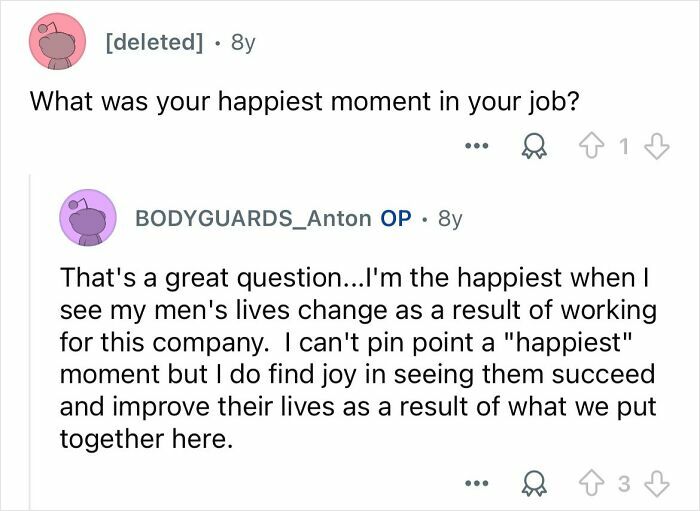Click the question text 'What was your happiest moment'

[x=221, y=102]
